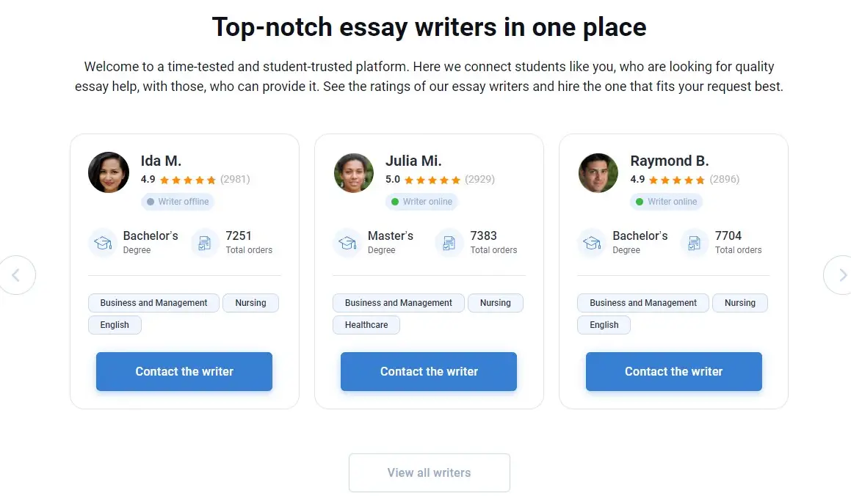Screen dimensions: 851x504
Task: Open Ida's review count link showing 2981
Action: click(237, 178)
